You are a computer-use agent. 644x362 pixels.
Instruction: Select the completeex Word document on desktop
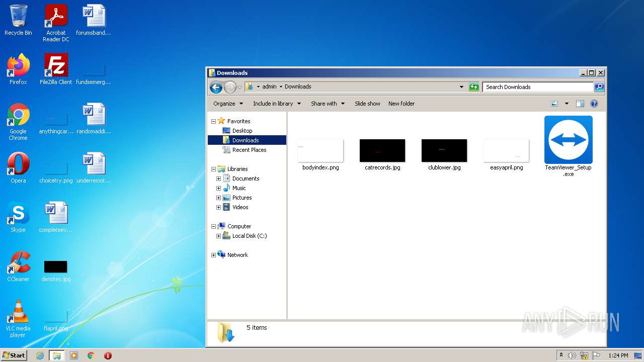(56, 217)
